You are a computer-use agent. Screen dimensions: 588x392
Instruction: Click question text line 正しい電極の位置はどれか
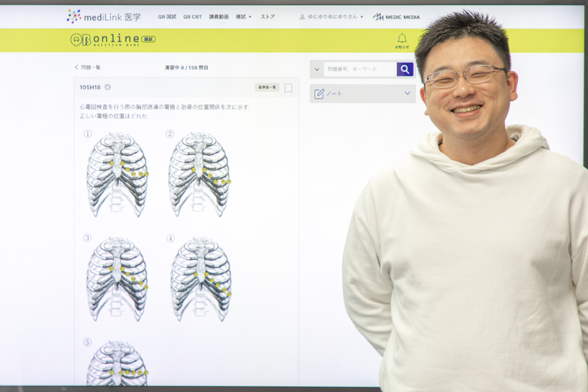[114, 116]
